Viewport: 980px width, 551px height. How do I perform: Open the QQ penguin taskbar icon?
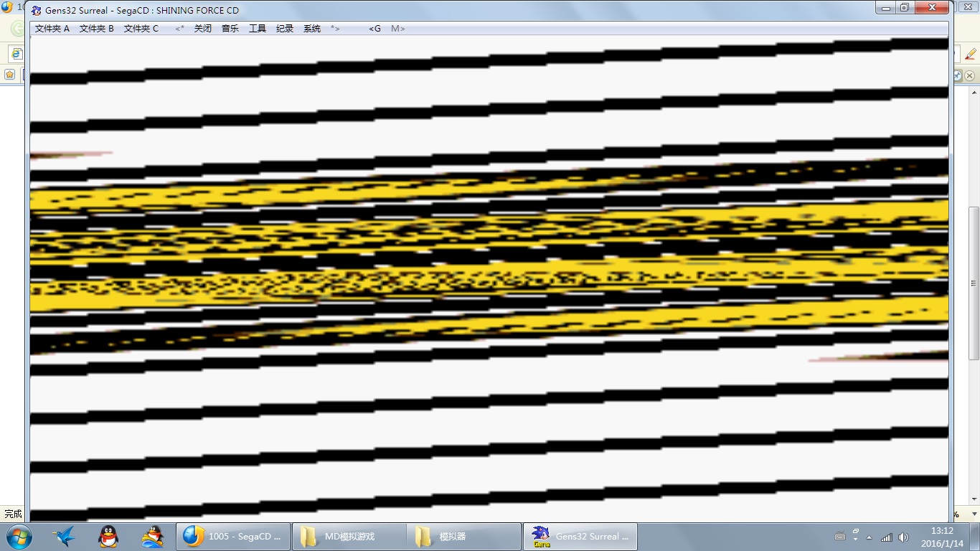(108, 537)
